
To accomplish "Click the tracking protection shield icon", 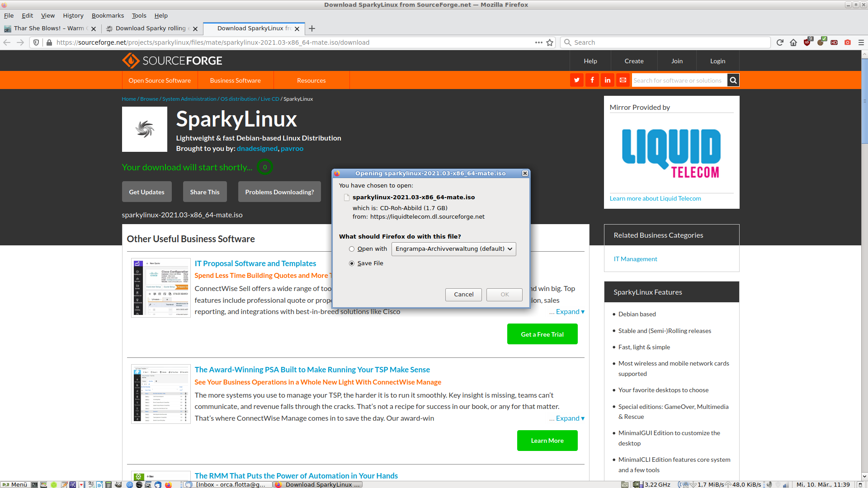I will click(36, 42).
